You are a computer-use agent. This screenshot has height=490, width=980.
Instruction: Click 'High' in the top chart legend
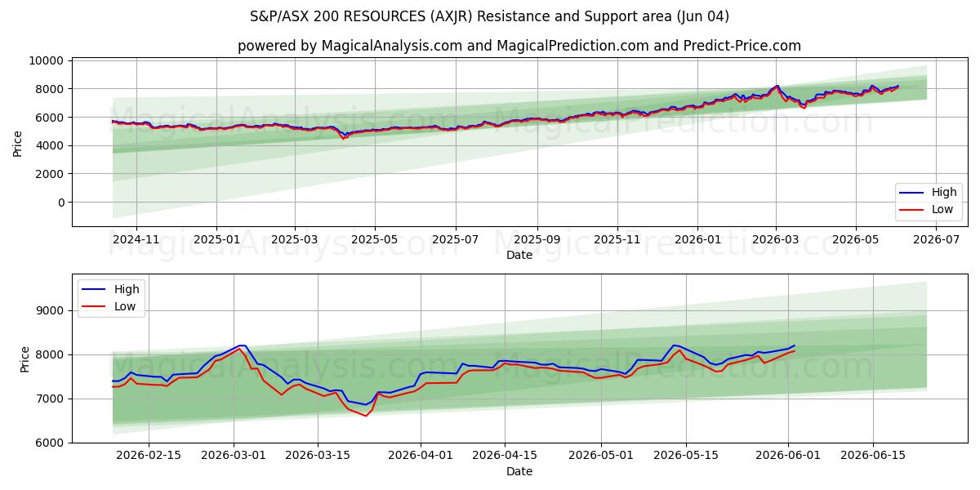944,193
